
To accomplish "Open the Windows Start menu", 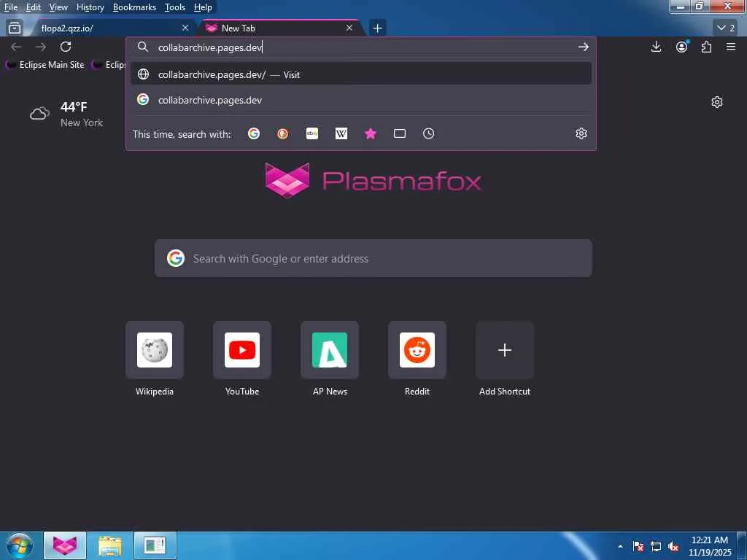I will point(20,545).
